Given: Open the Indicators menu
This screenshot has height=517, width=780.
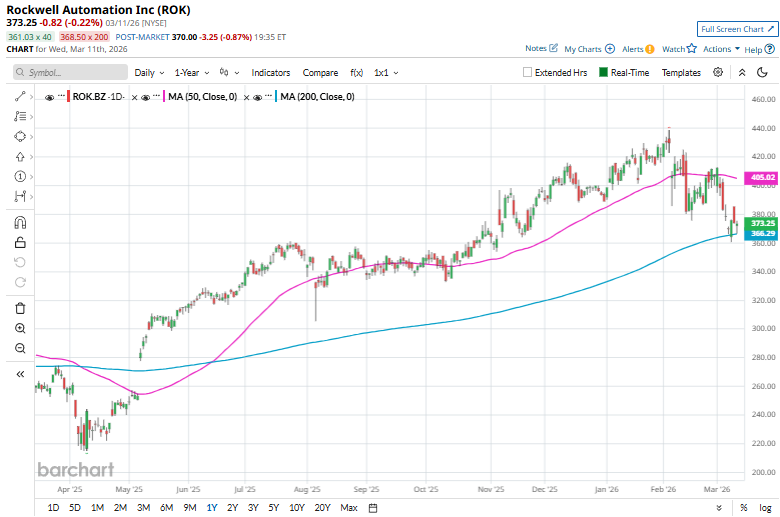Looking at the screenshot, I should (271, 73).
